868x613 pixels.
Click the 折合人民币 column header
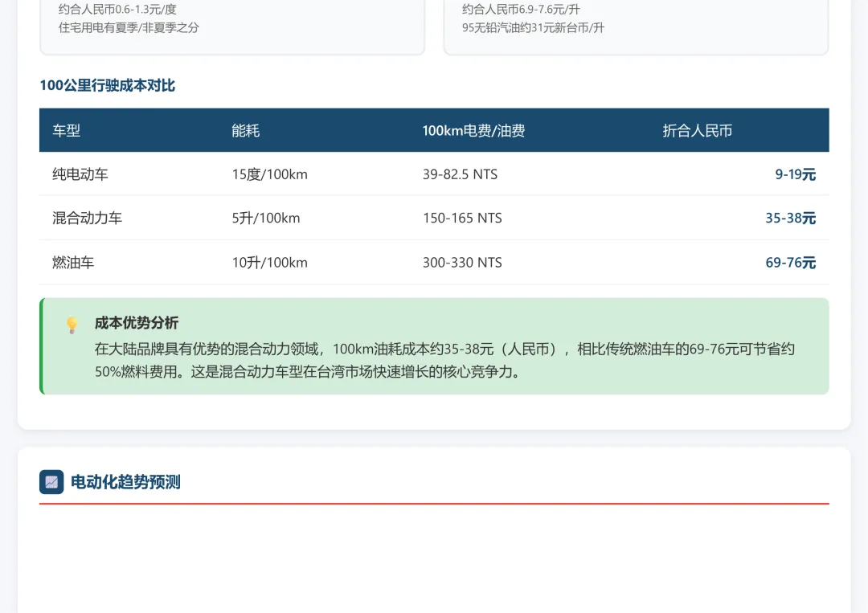click(x=698, y=131)
